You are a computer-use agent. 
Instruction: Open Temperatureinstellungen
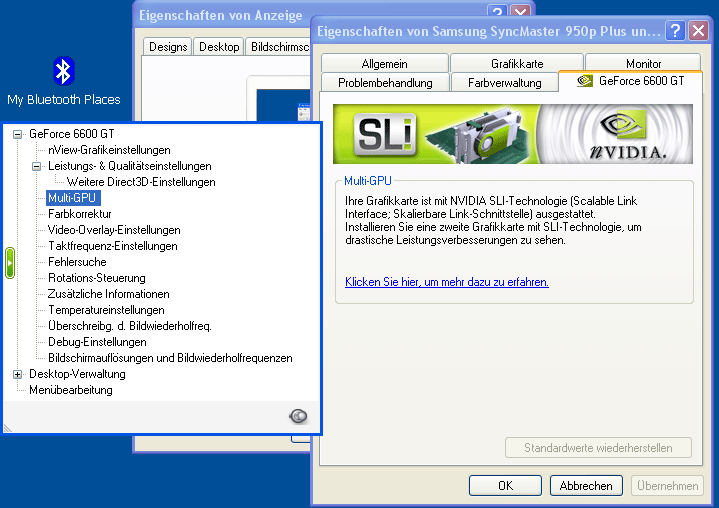106,310
